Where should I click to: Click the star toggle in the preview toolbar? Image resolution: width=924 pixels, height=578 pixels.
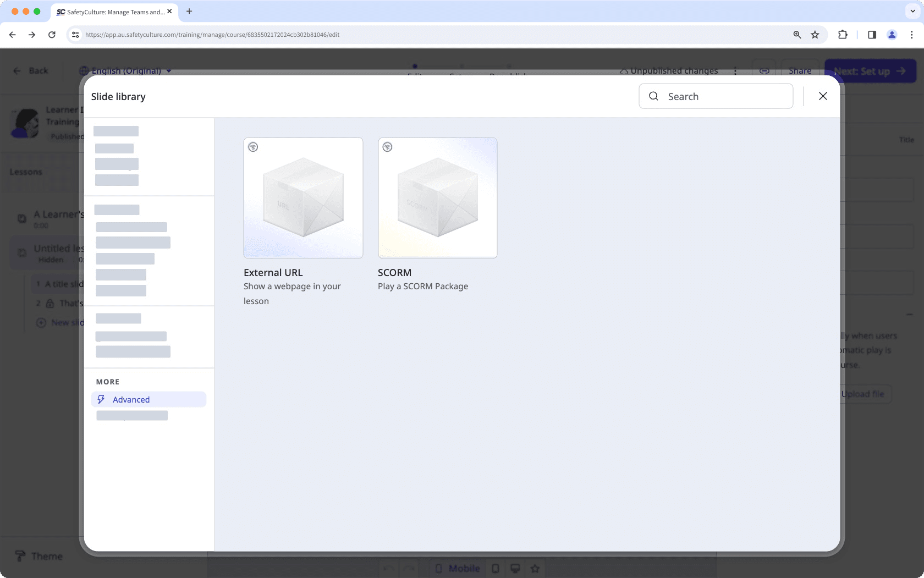pos(535,568)
